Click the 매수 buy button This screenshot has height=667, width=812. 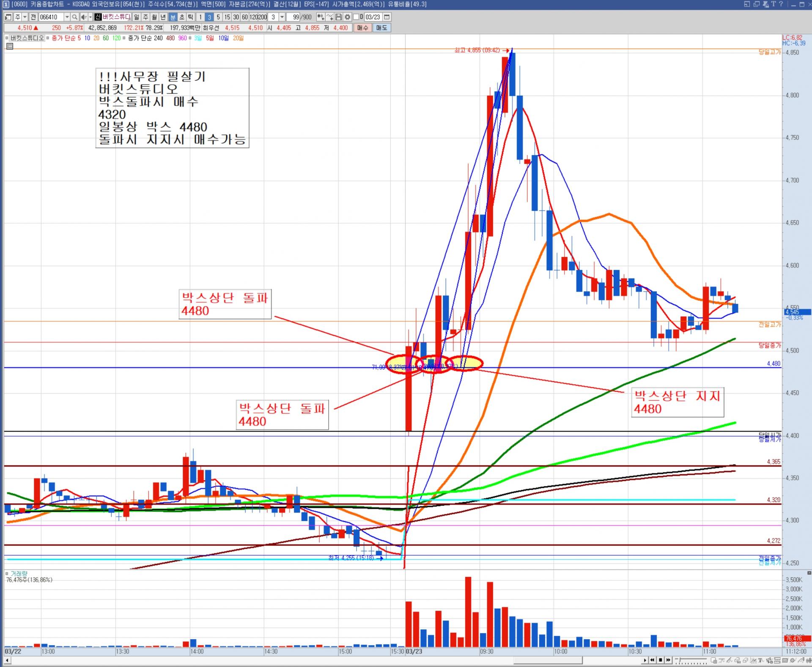pos(362,28)
